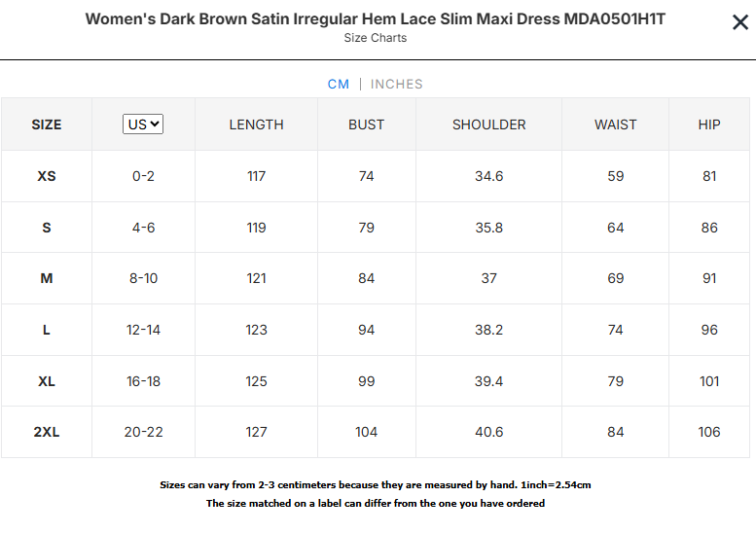Switch measurements to INCHES
Screen dimensions: 756x533
[x=396, y=84]
